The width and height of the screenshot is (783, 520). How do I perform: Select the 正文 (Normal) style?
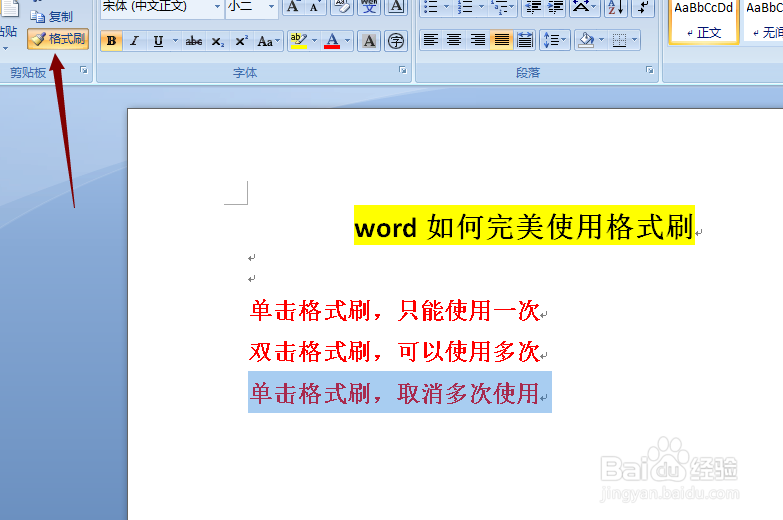pos(703,21)
